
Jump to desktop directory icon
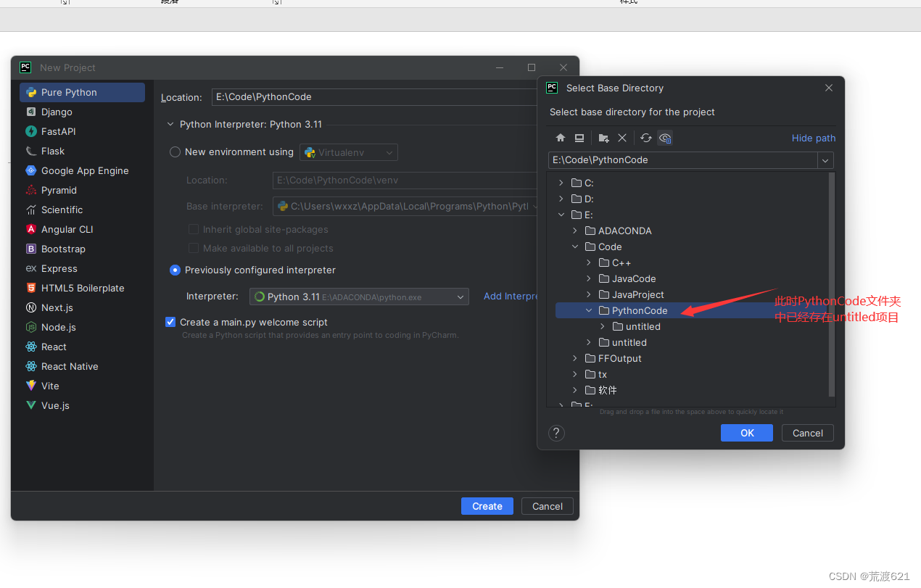[579, 138]
